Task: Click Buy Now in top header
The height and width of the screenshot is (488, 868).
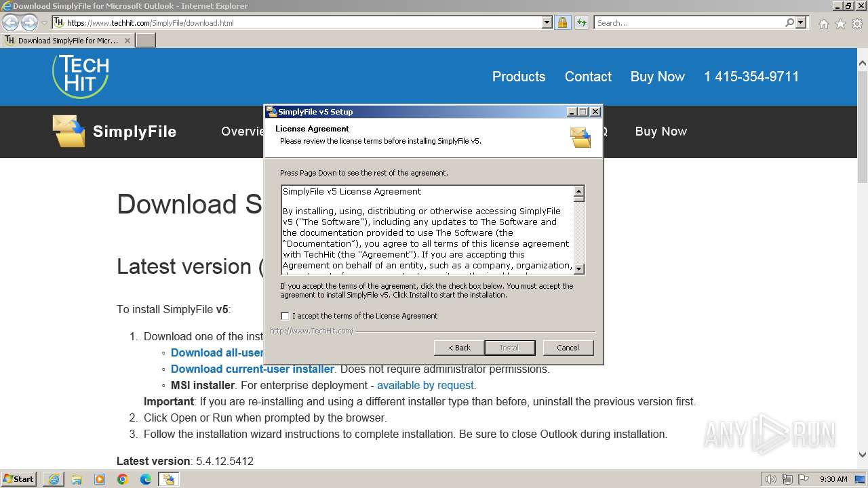Action: coord(658,77)
